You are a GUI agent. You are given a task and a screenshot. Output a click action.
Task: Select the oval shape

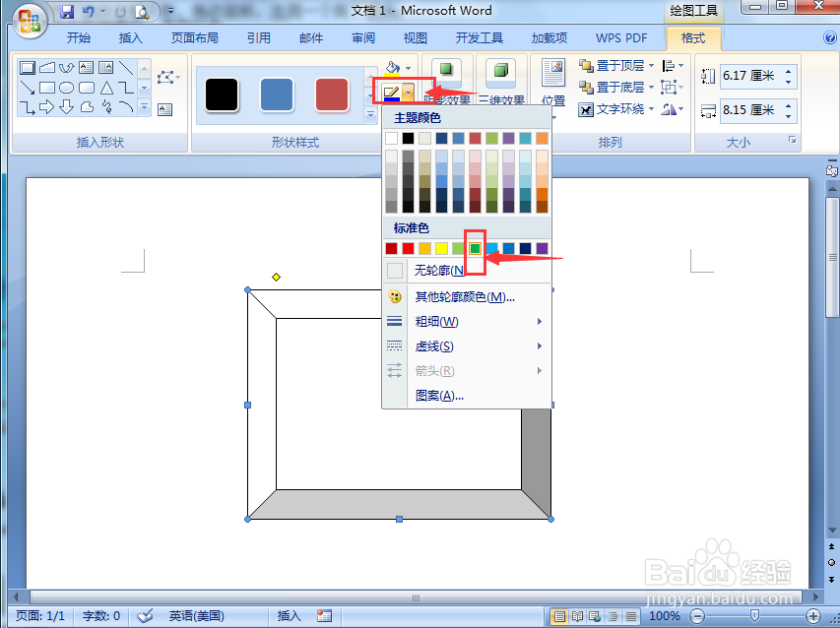point(66,88)
